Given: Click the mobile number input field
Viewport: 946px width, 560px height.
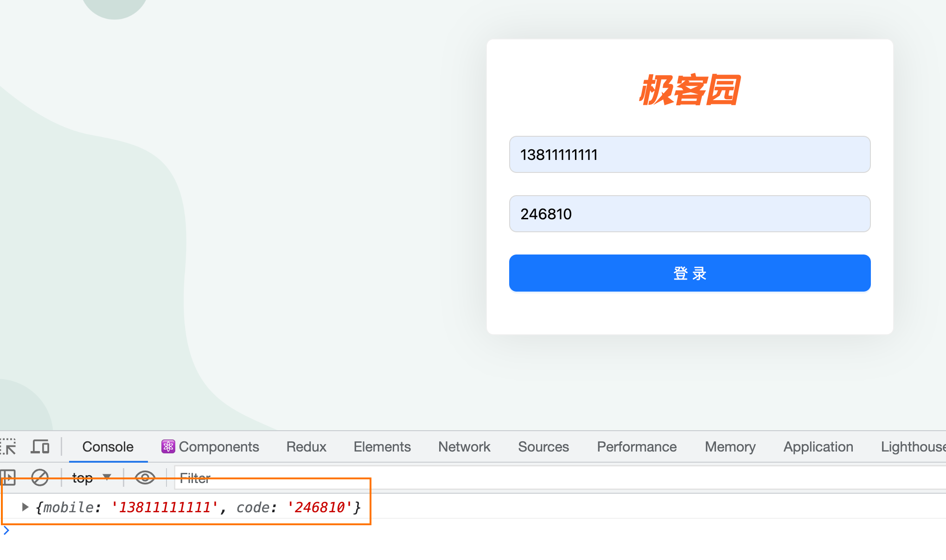Looking at the screenshot, I should (x=690, y=154).
